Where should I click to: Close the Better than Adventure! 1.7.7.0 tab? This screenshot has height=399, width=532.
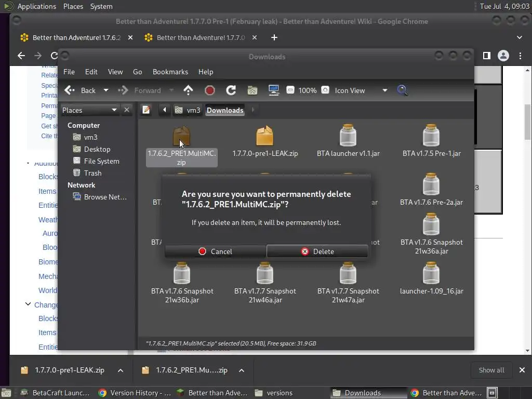click(x=255, y=37)
